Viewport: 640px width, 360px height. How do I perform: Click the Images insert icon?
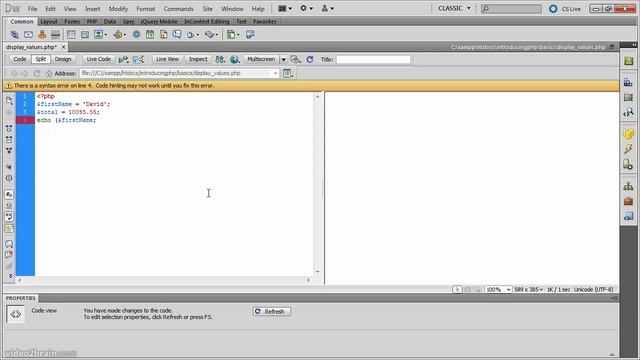point(100,35)
